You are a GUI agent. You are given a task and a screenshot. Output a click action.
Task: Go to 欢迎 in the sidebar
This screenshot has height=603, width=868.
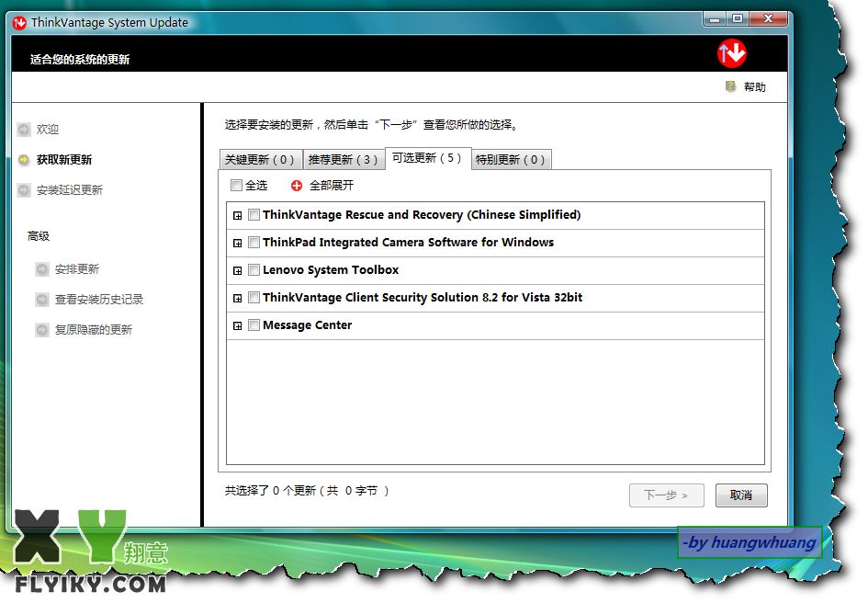pos(48,129)
